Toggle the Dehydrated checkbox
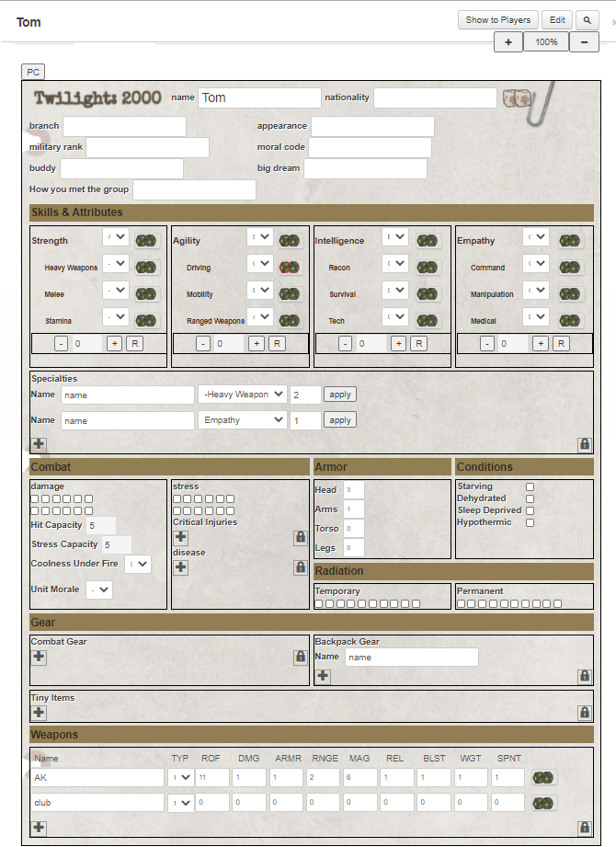616x847 pixels. click(530, 498)
